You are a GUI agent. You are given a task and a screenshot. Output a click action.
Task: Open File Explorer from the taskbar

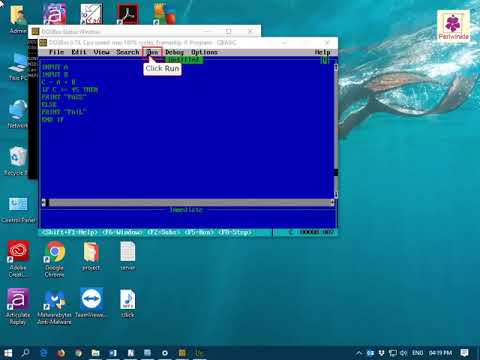pyautogui.click(x=96, y=353)
